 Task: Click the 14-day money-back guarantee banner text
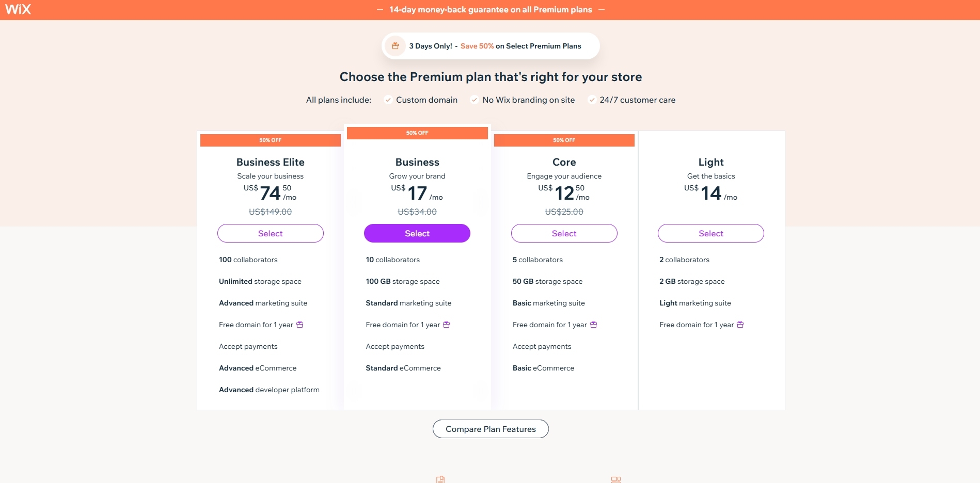[491, 10]
